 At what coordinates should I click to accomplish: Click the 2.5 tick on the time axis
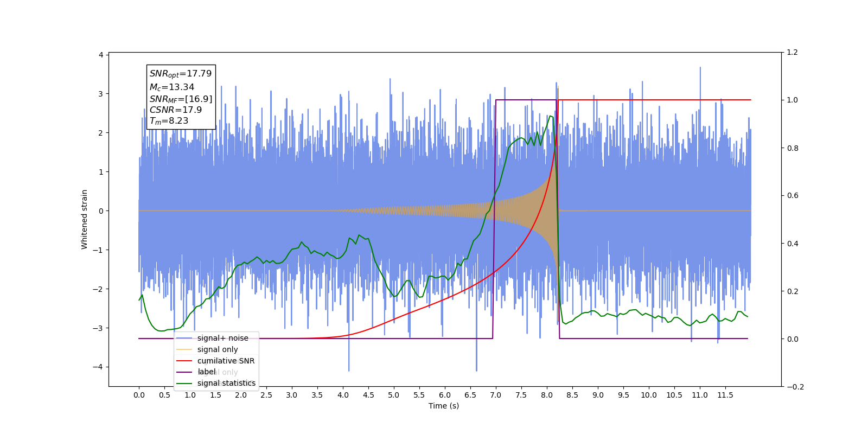(266, 395)
